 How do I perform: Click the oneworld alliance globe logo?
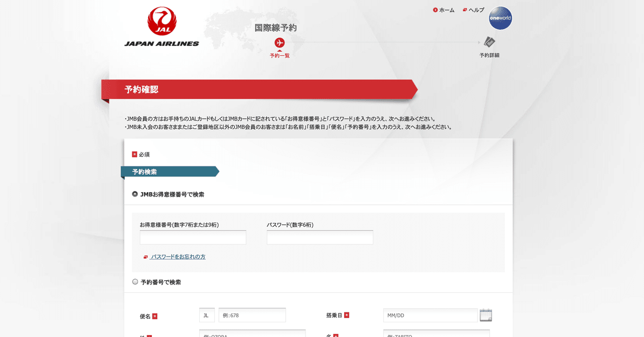(x=500, y=18)
